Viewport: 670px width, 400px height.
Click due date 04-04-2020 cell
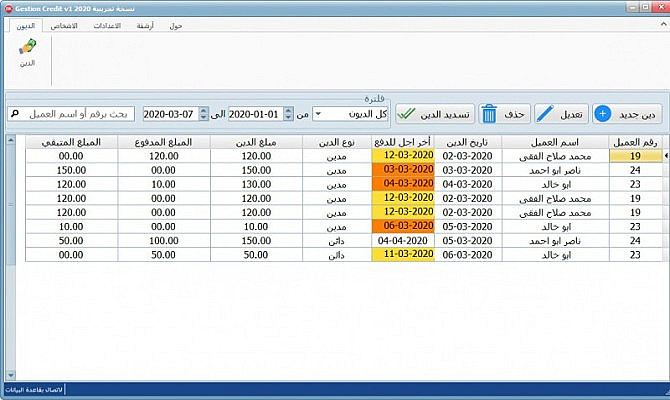pos(403,240)
